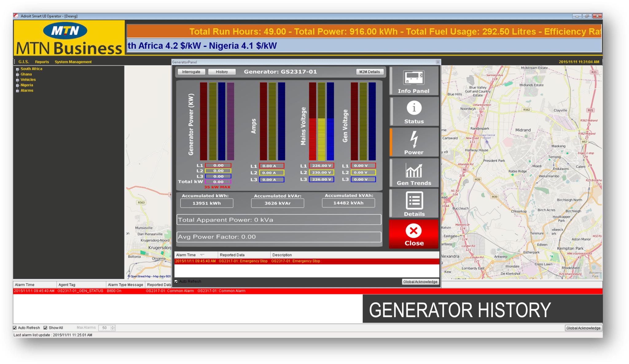Select the Power lightning icon button
Viewport: 629px width, 364px height.
(414, 142)
